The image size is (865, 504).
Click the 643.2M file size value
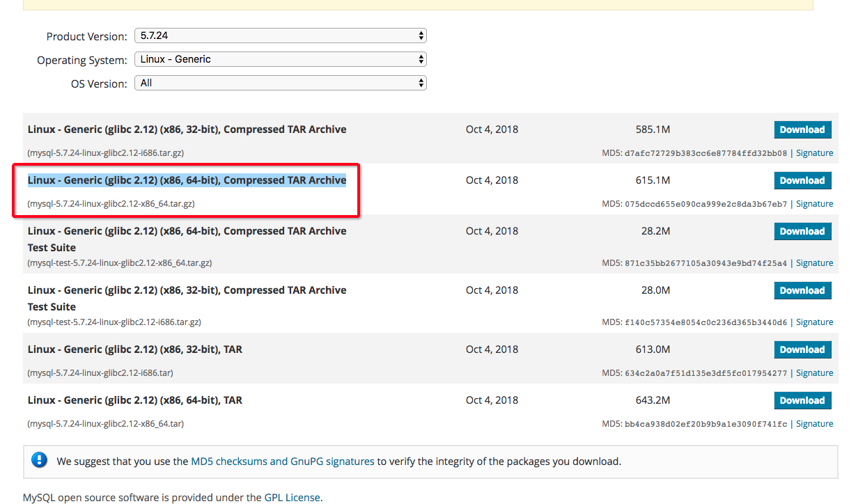coord(653,400)
